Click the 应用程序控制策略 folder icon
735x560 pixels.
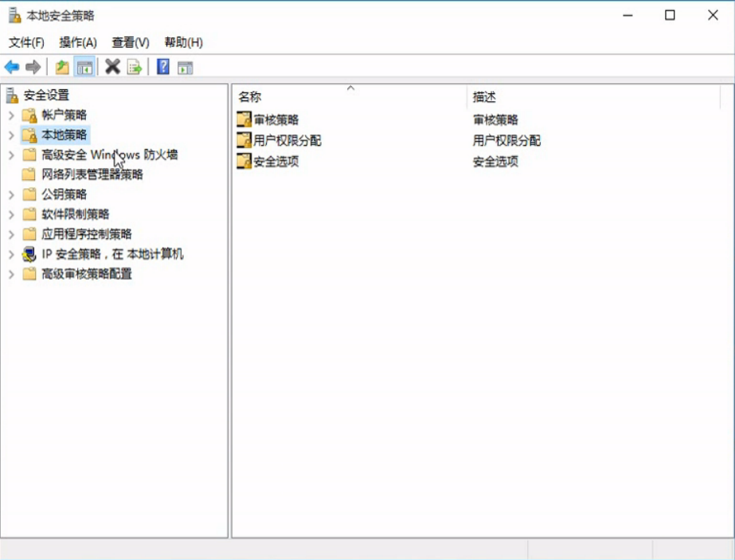pyautogui.click(x=29, y=234)
